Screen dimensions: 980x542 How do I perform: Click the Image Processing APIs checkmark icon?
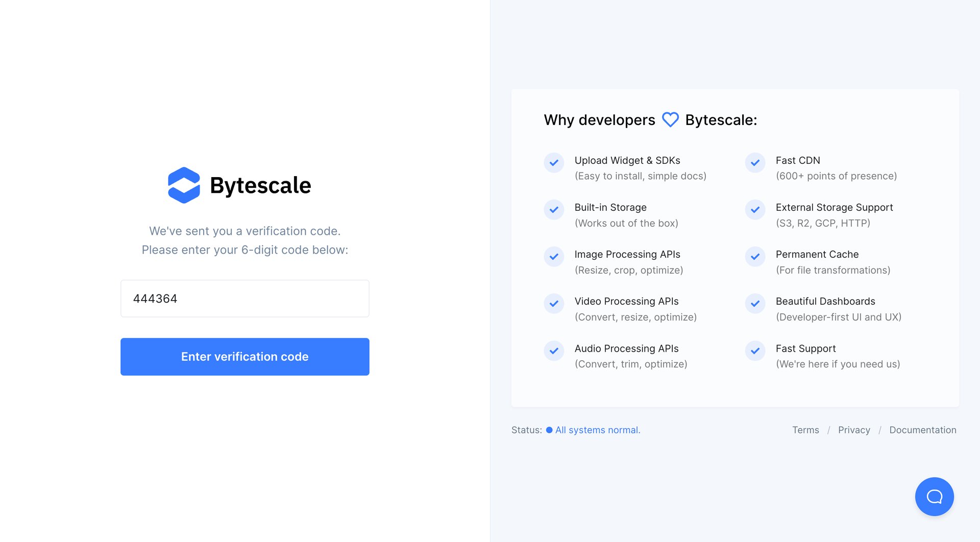553,257
